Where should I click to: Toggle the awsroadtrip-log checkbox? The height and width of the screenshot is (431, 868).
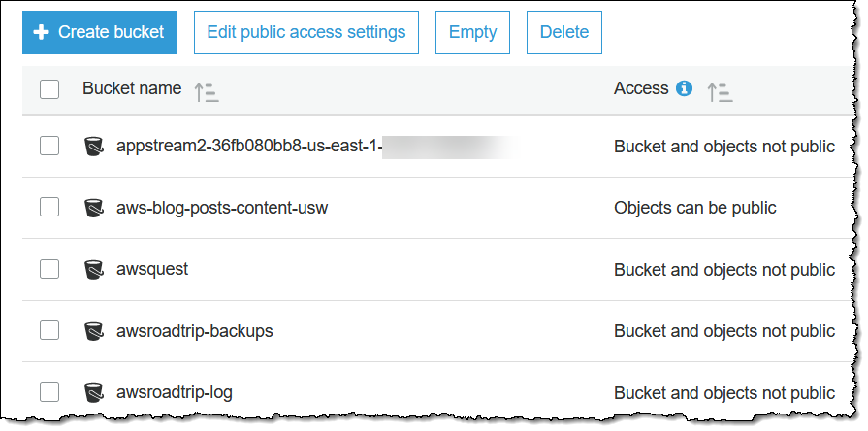(49, 393)
